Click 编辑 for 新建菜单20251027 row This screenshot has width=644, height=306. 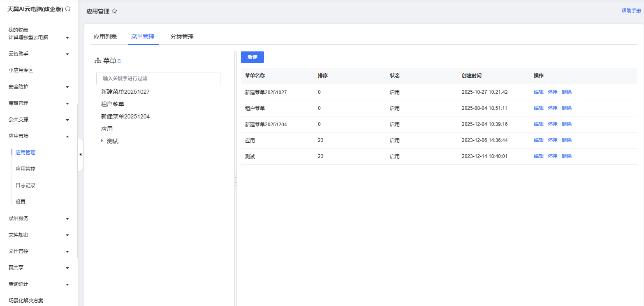tap(539, 92)
